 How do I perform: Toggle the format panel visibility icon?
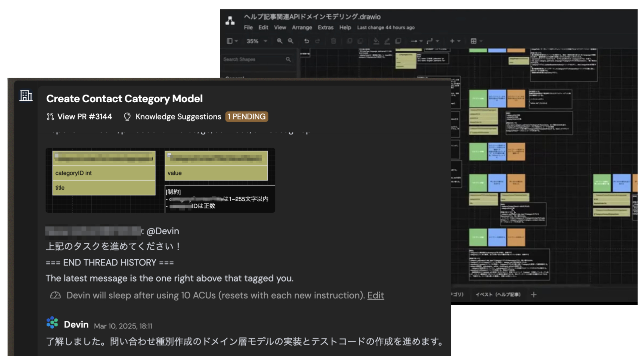(230, 41)
